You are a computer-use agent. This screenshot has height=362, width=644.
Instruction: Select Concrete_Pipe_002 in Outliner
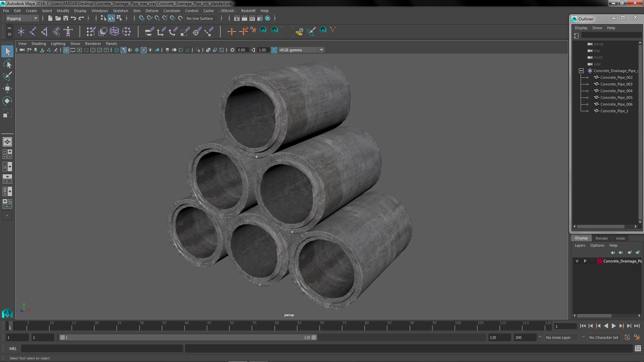click(616, 77)
